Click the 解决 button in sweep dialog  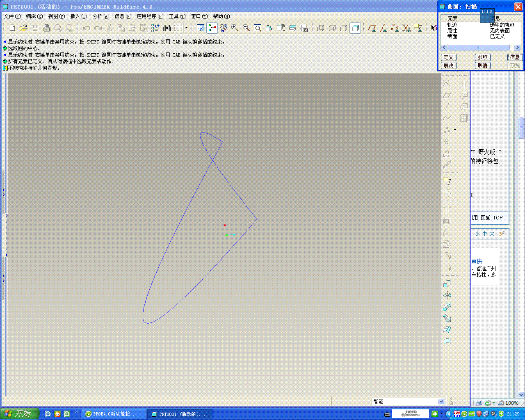tap(449, 66)
